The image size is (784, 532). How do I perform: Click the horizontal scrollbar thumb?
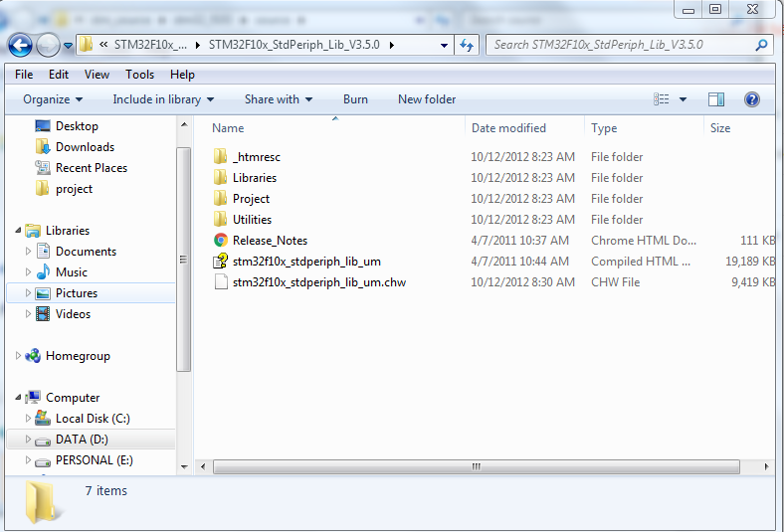coord(476,467)
